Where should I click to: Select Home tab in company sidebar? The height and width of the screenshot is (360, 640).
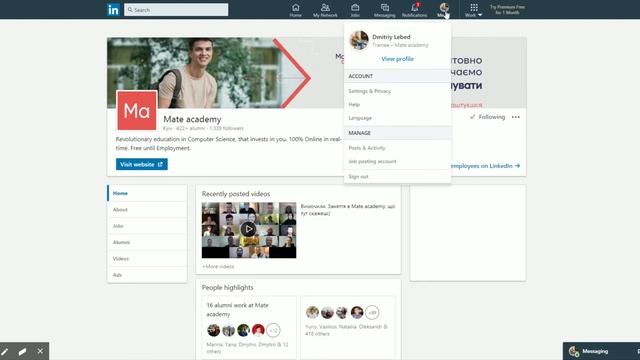click(147, 193)
